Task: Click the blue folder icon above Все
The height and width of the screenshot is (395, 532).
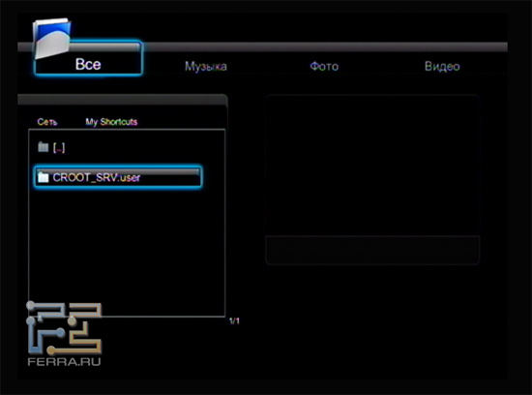Action: [52, 39]
